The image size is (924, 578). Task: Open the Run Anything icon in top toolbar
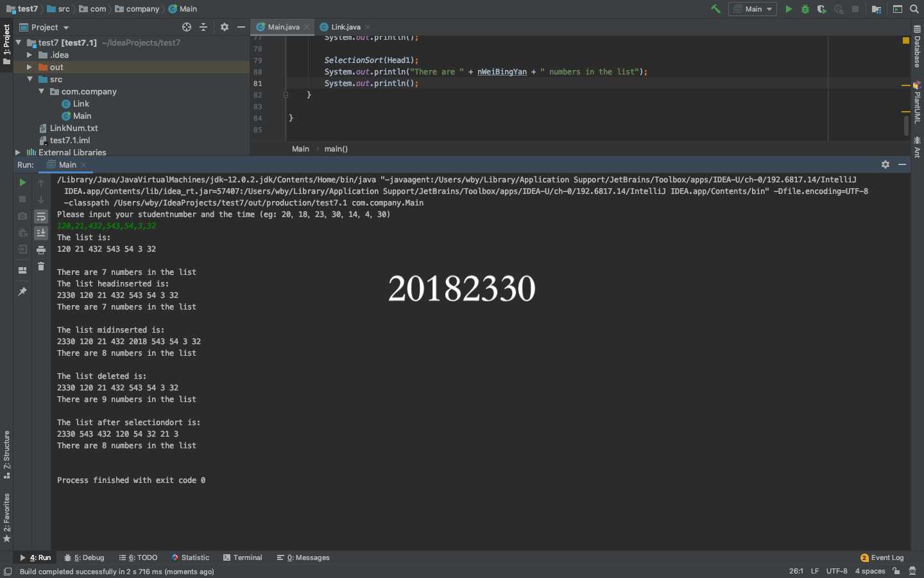click(898, 9)
